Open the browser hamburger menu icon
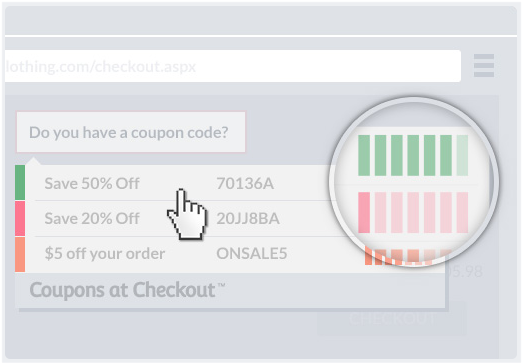Viewport: 523px width, 364px height. (484, 65)
